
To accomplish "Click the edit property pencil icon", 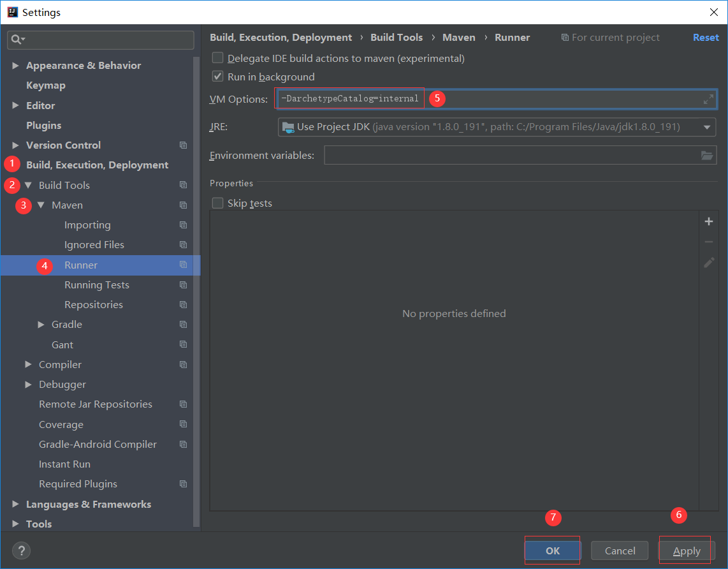I will coord(708,263).
